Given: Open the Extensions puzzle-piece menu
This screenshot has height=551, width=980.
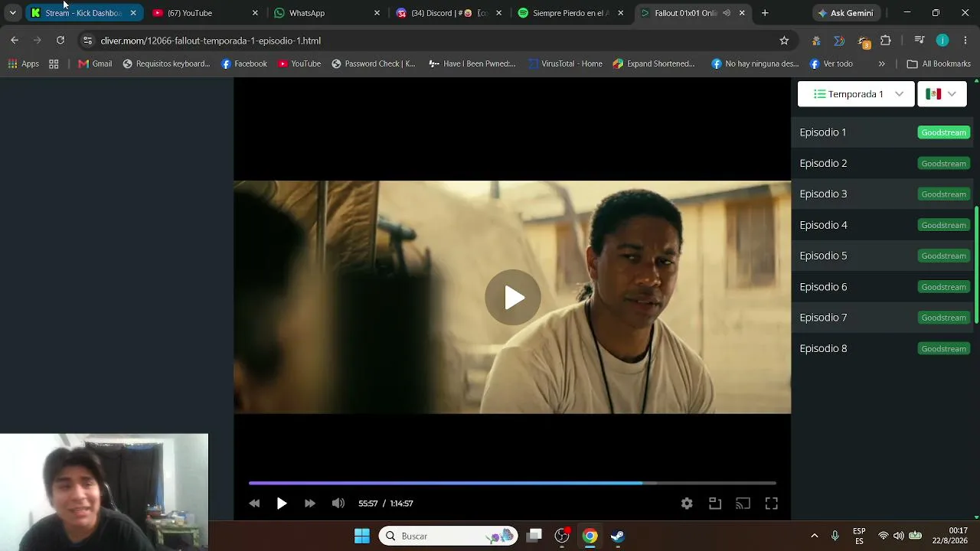Looking at the screenshot, I should (886, 41).
